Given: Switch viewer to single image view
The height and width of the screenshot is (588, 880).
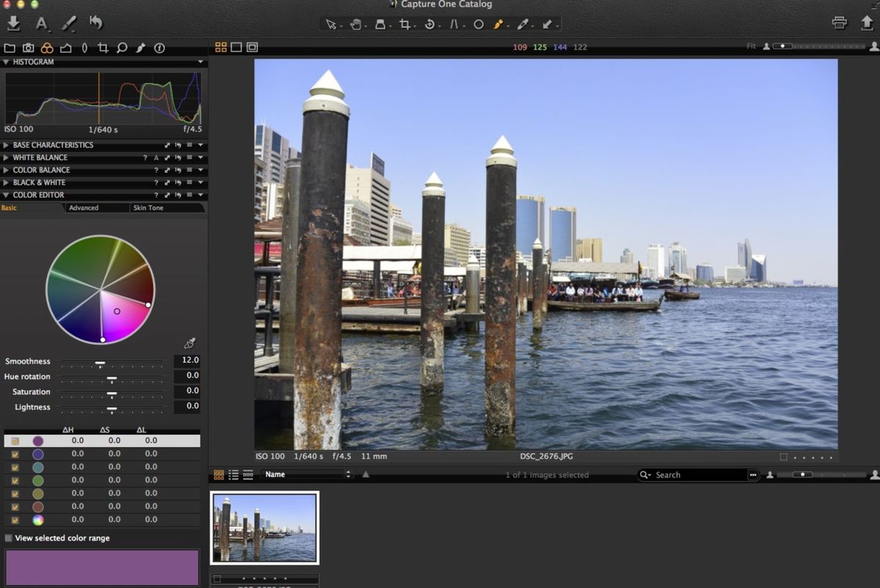Looking at the screenshot, I should [236, 47].
